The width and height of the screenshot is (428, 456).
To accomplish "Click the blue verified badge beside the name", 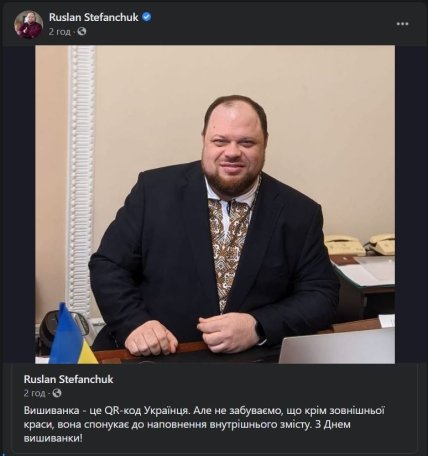I will tap(147, 17).
